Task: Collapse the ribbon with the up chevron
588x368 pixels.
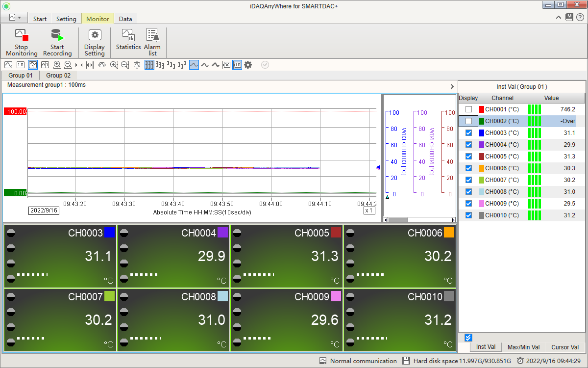Action: click(x=559, y=17)
